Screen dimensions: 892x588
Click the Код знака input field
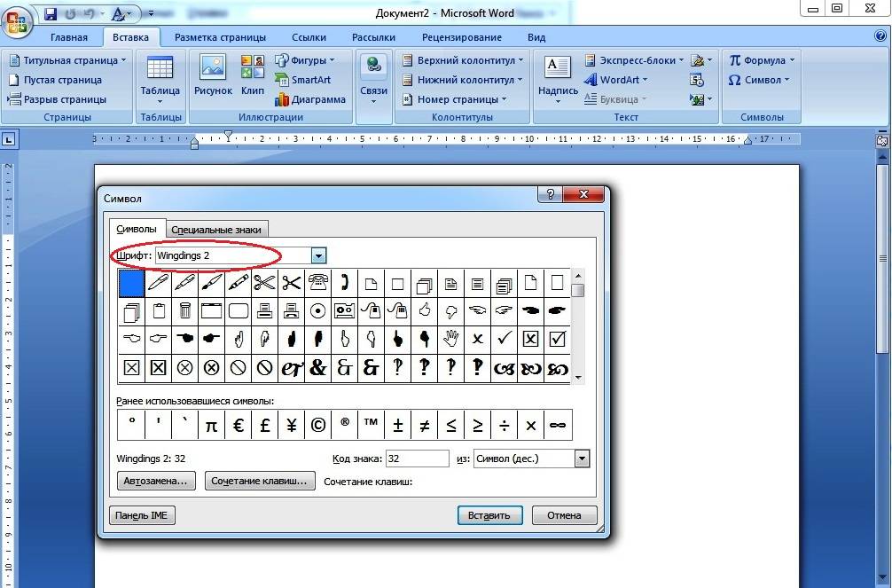[418, 459]
